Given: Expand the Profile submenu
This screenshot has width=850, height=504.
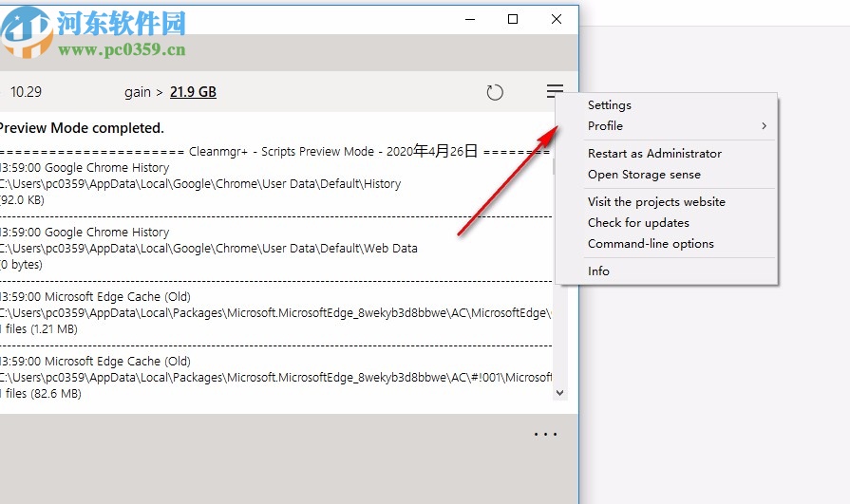Looking at the screenshot, I should coord(667,125).
